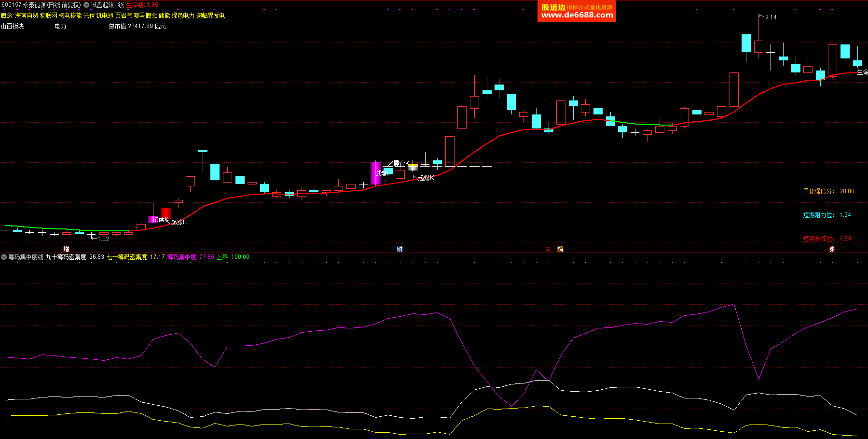Click the red 涨 marker icon

click(x=832, y=249)
